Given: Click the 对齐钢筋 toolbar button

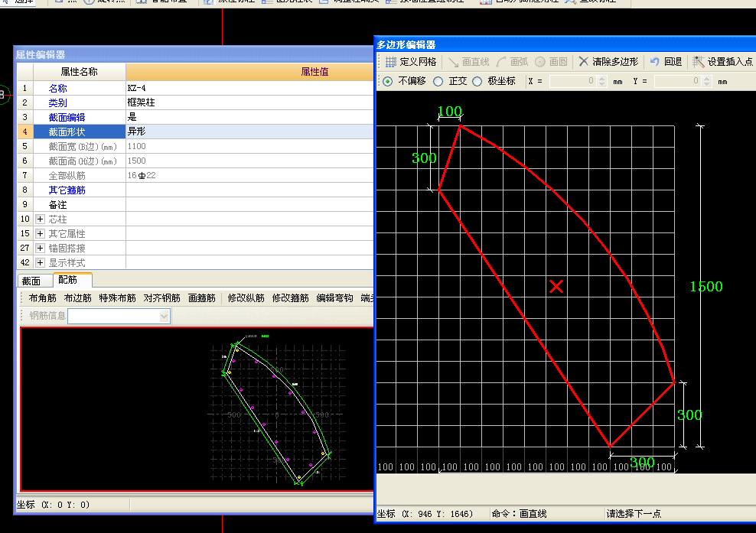Looking at the screenshot, I should tap(161, 298).
